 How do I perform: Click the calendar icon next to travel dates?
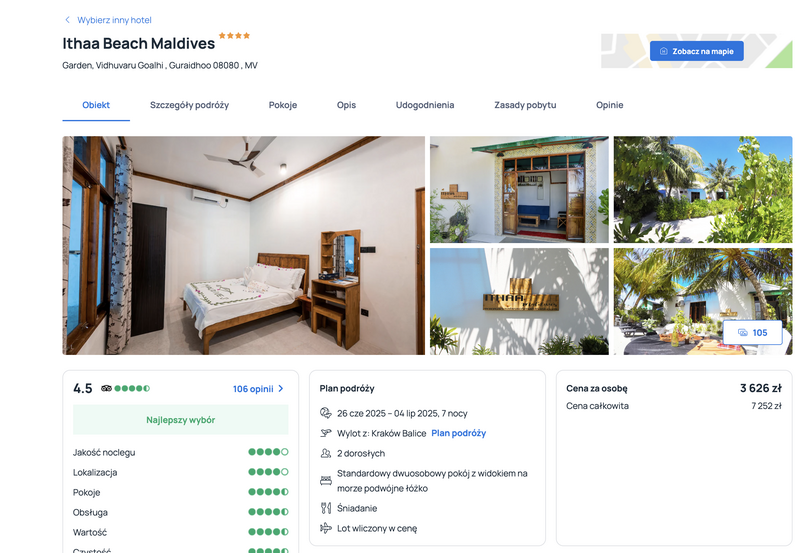[326, 413]
